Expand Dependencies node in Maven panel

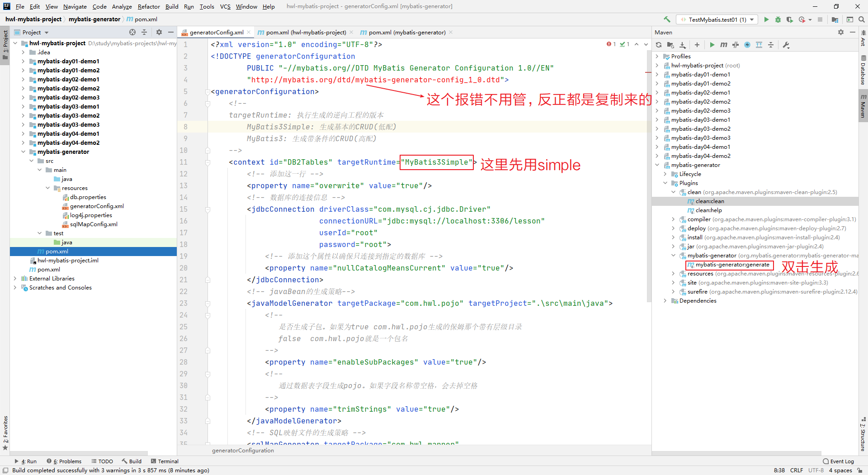[665, 300]
